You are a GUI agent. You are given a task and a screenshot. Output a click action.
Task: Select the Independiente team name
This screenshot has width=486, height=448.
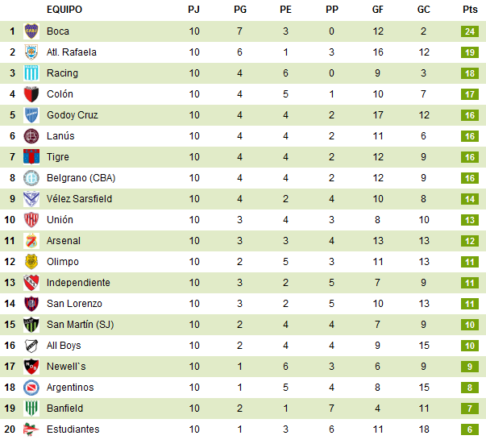(x=78, y=283)
